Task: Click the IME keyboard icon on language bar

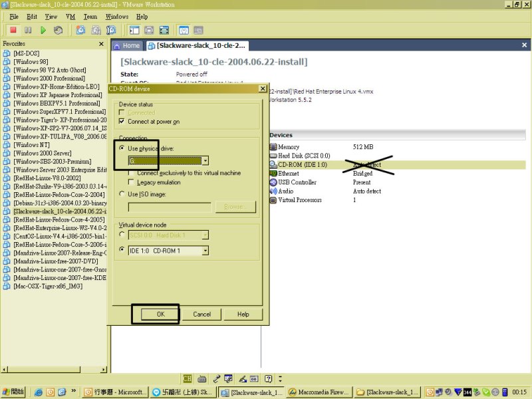Action: [202, 378]
